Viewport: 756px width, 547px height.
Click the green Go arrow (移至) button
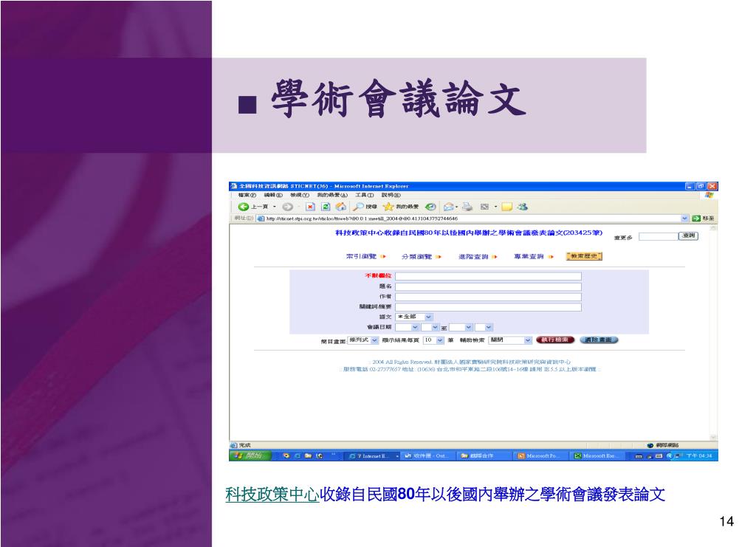[703, 219]
